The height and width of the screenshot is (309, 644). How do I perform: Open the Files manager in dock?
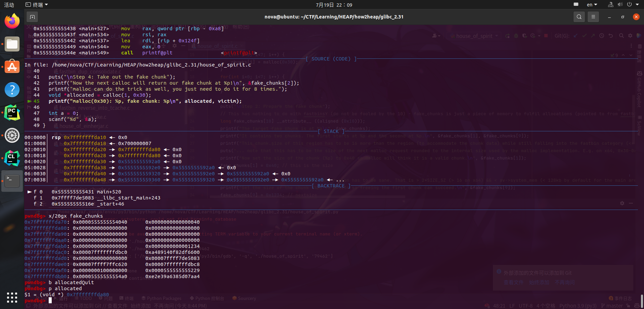[12, 44]
